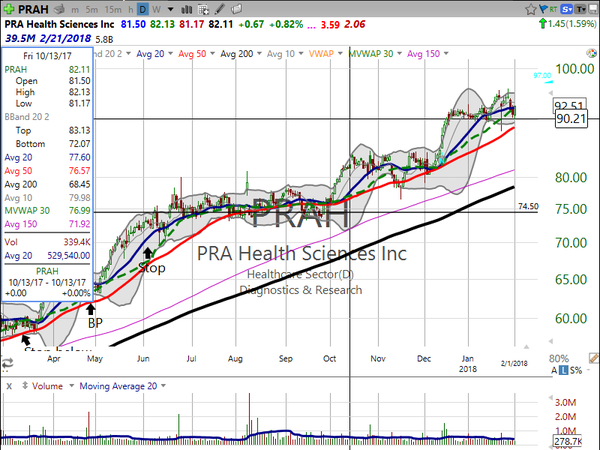Select the S% scale option
This screenshot has width=600, height=450.
tap(576, 370)
